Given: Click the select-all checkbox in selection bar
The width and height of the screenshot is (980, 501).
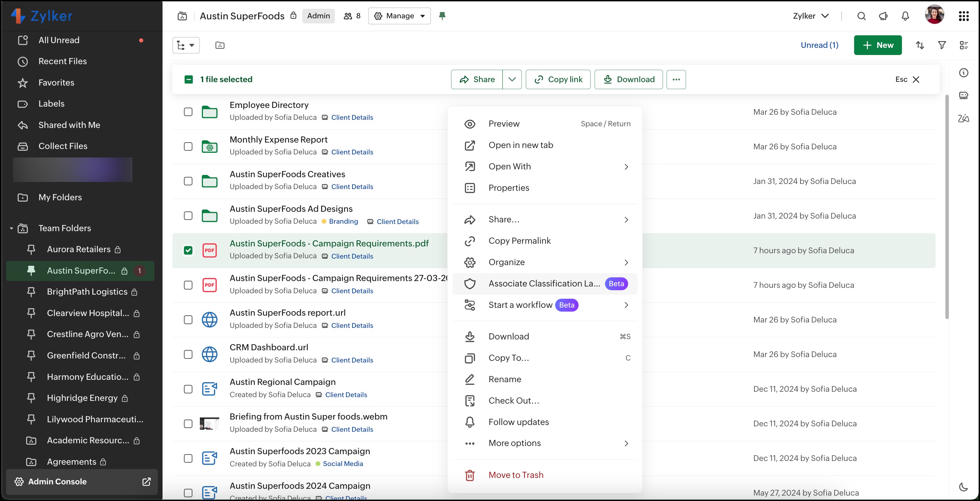Looking at the screenshot, I should tap(188, 79).
